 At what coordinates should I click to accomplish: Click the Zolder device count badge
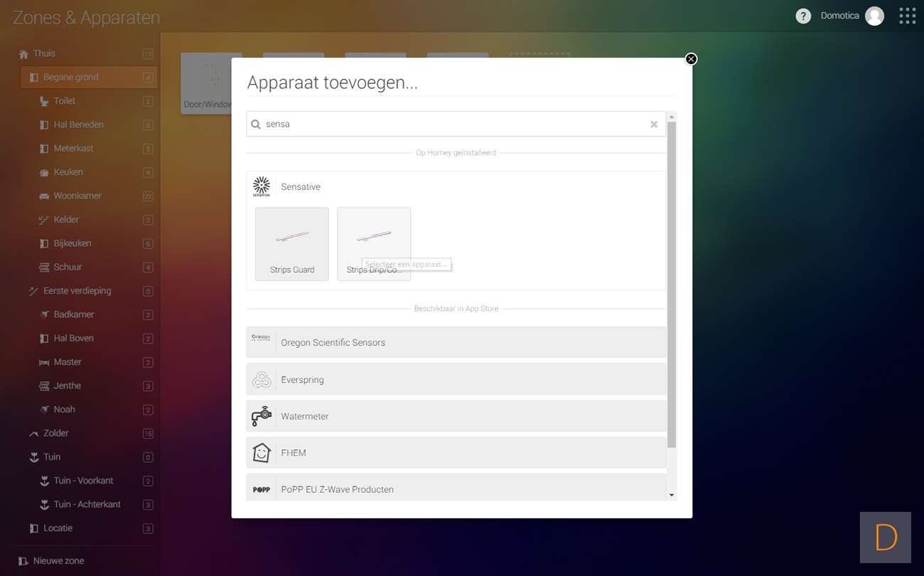[148, 434]
